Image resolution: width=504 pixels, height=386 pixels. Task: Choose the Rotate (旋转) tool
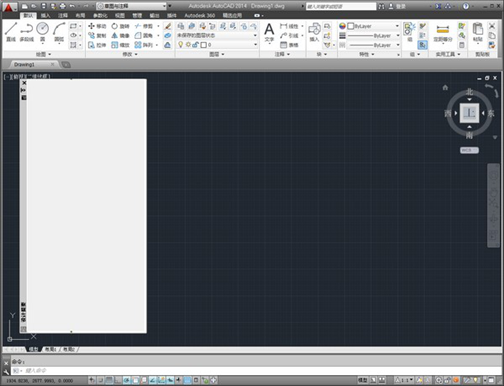point(120,26)
